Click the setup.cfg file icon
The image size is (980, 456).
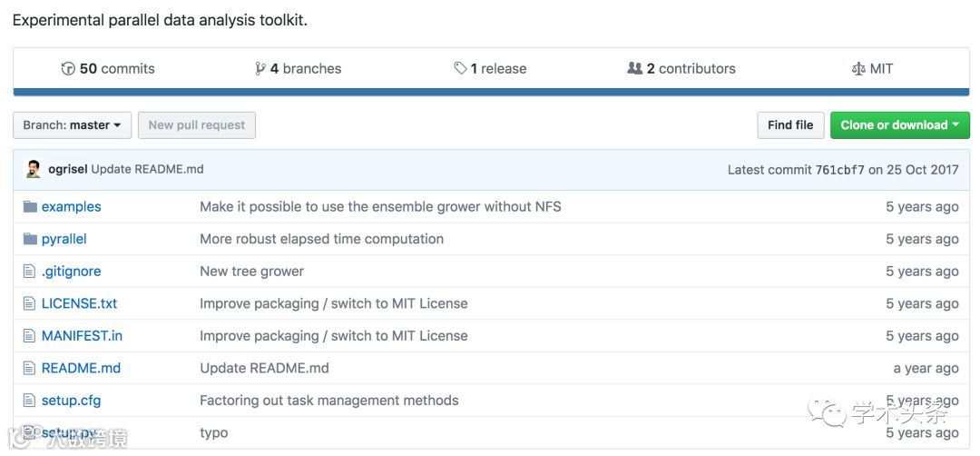coord(30,401)
